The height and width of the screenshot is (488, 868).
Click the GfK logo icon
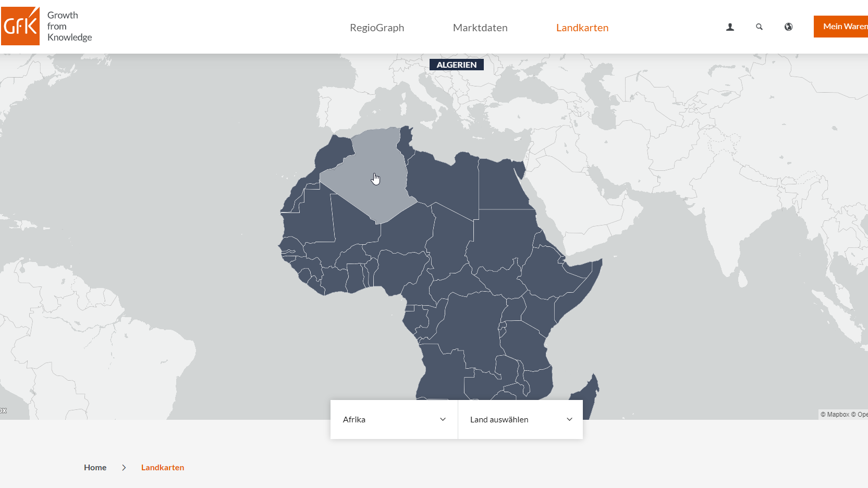pyautogui.click(x=20, y=26)
